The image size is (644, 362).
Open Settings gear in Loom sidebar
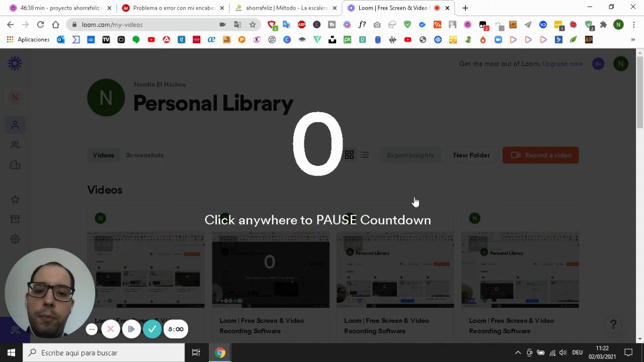[15, 239]
